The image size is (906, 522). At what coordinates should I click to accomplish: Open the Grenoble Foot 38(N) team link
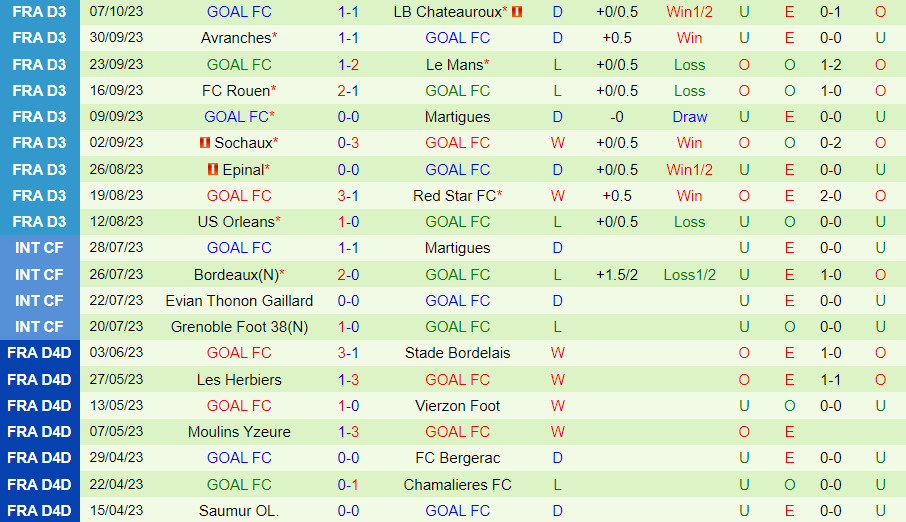pyautogui.click(x=239, y=326)
